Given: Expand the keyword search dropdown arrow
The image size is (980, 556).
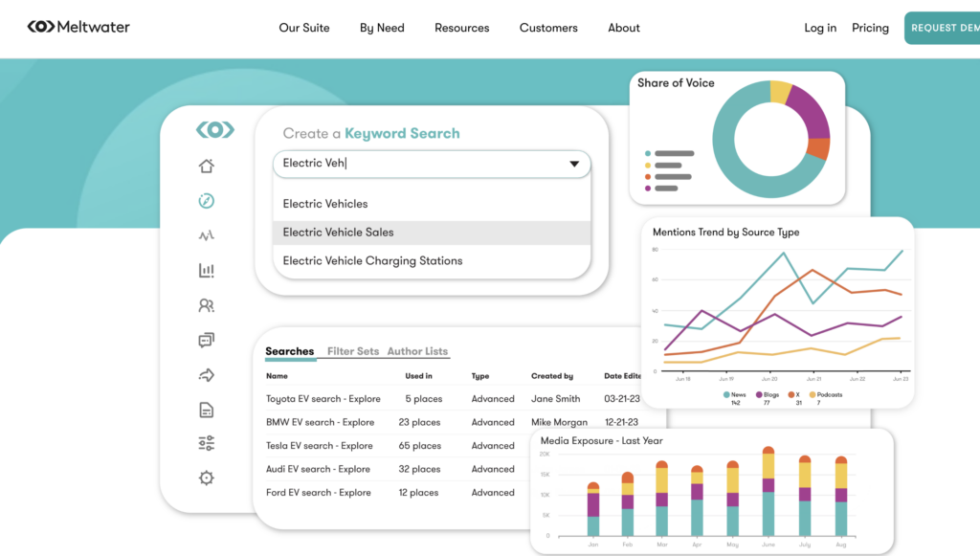Looking at the screenshot, I should (574, 164).
